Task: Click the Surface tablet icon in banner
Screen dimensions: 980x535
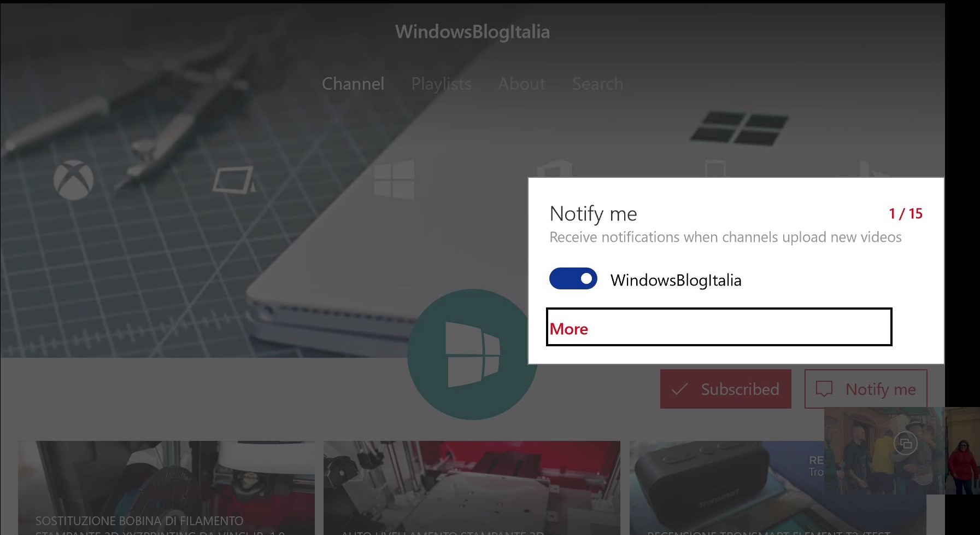Action: point(233,180)
